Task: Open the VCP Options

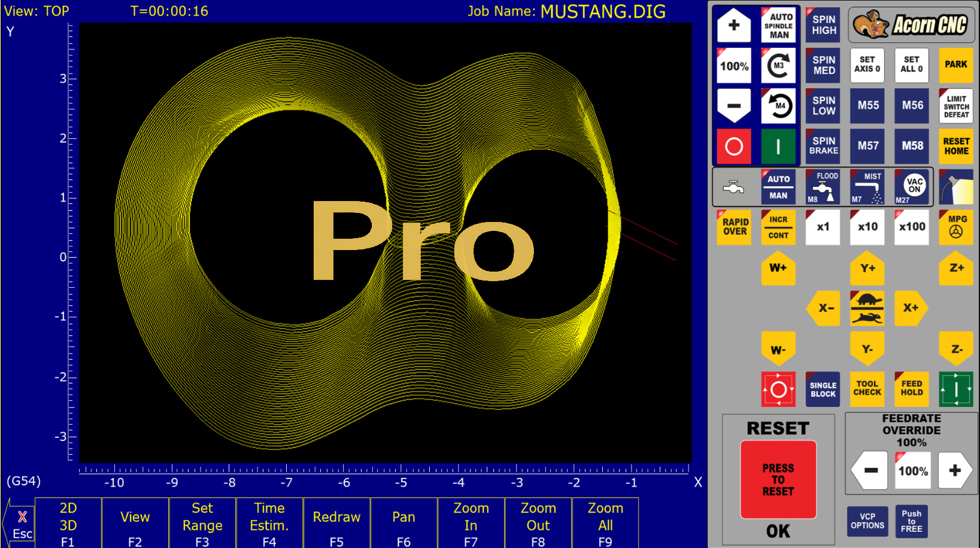Action: pyautogui.click(x=867, y=520)
